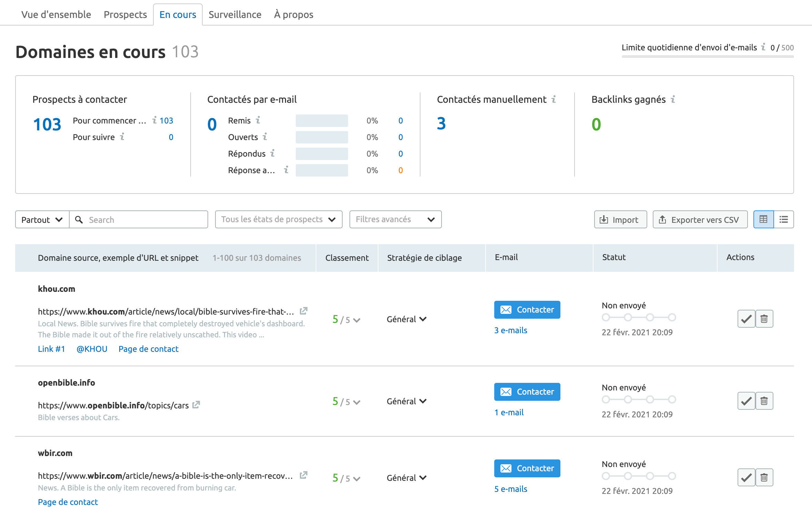
Task: Delete khou.com with trash icon
Action: (764, 319)
